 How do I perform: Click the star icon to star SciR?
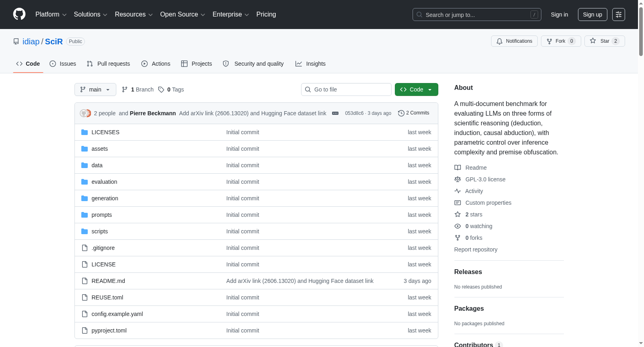(x=593, y=41)
